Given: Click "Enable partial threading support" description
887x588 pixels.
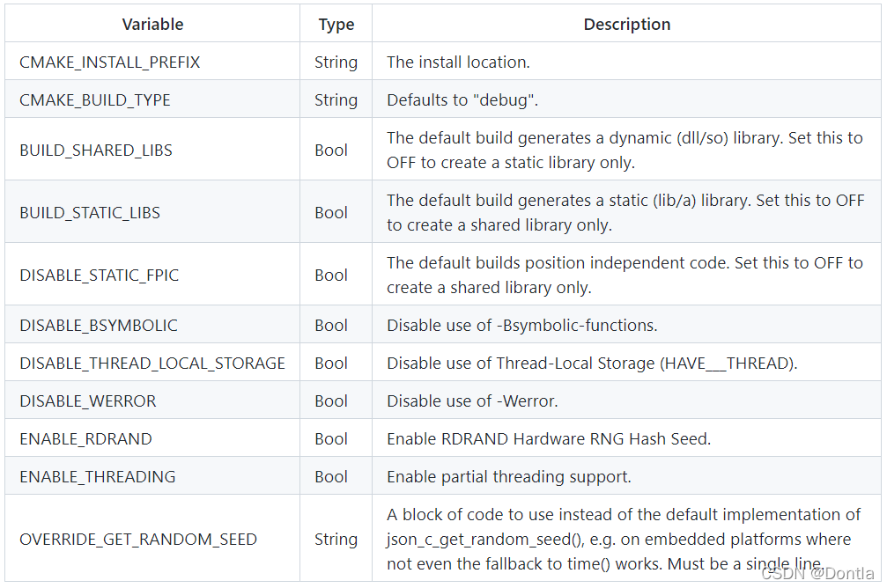Looking at the screenshot, I should tap(509, 477).
